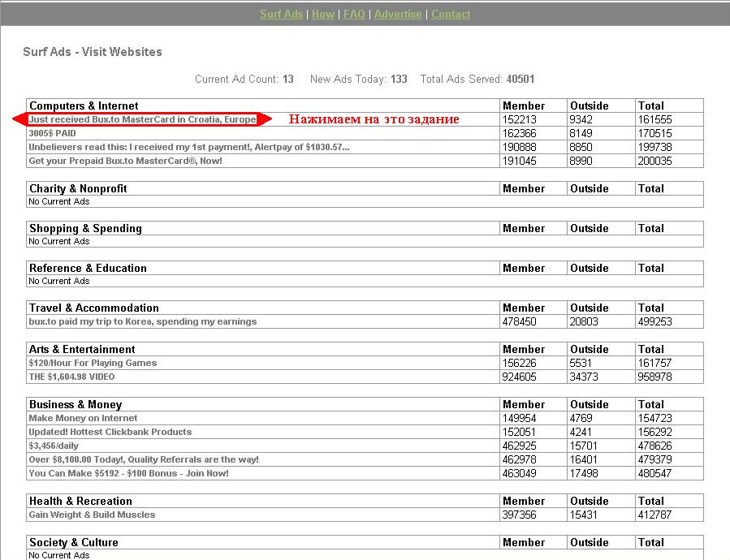
Task: Click member count 149954 for Make Money
Action: tap(520, 419)
